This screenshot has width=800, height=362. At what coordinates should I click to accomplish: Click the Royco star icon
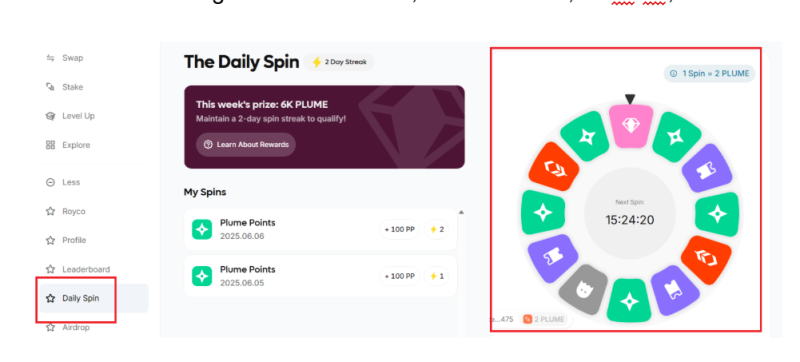pyautogui.click(x=50, y=211)
